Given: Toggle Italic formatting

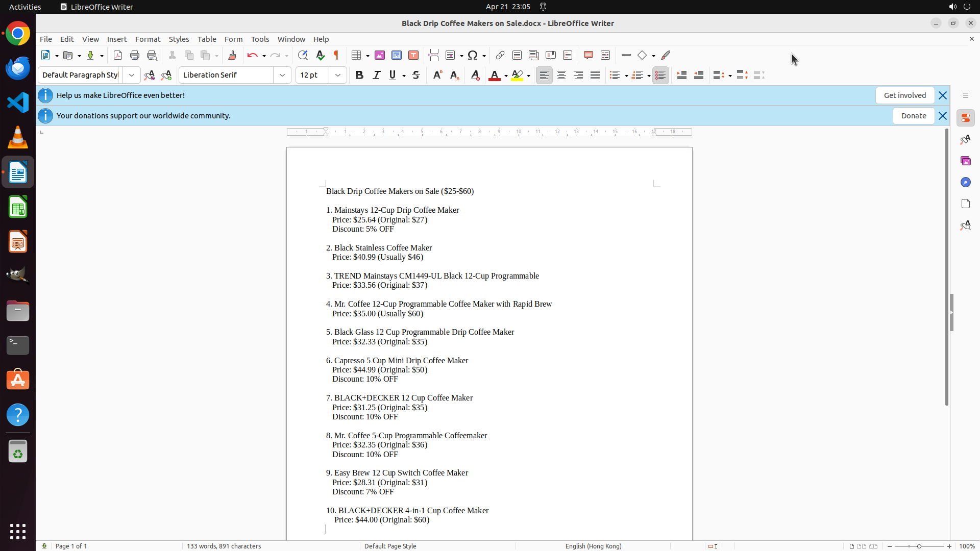Looking at the screenshot, I should tap(377, 75).
